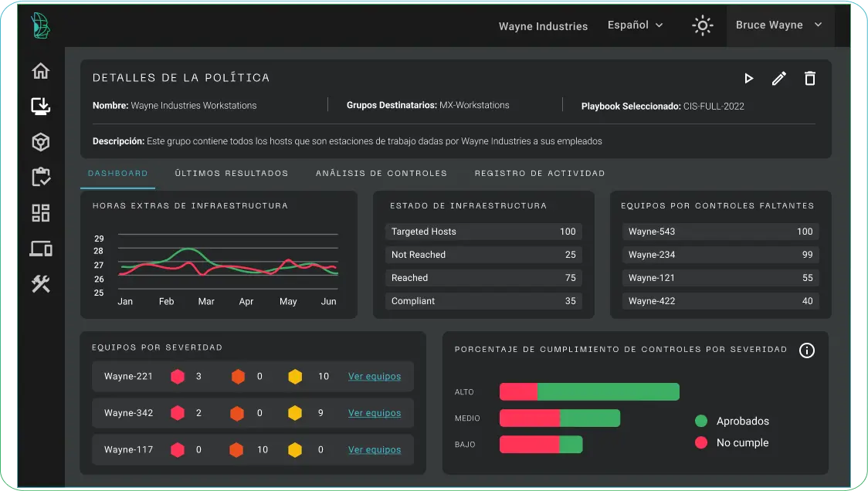
Task: Select the Reached row showing 75
Action: pyautogui.click(x=483, y=278)
